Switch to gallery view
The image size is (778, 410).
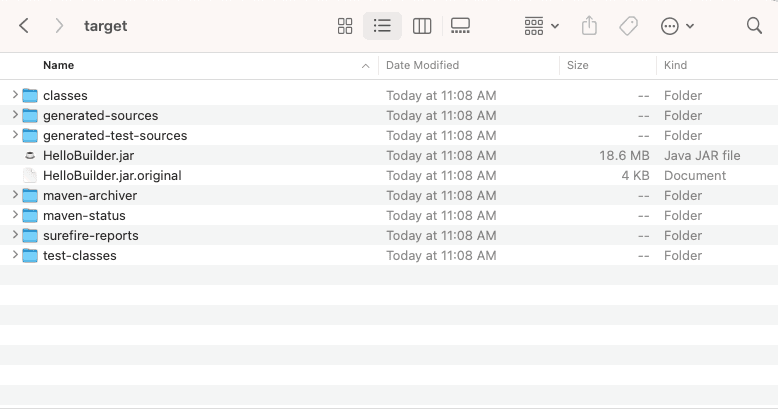pyautogui.click(x=460, y=26)
